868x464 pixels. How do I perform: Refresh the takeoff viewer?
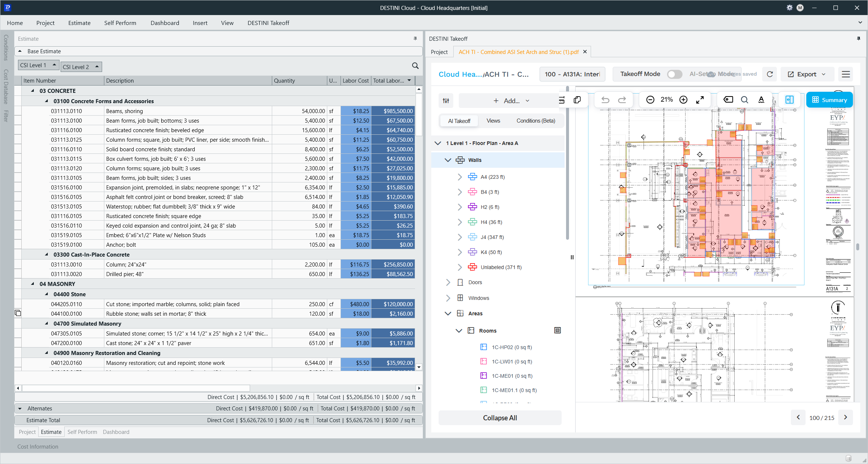(770, 74)
